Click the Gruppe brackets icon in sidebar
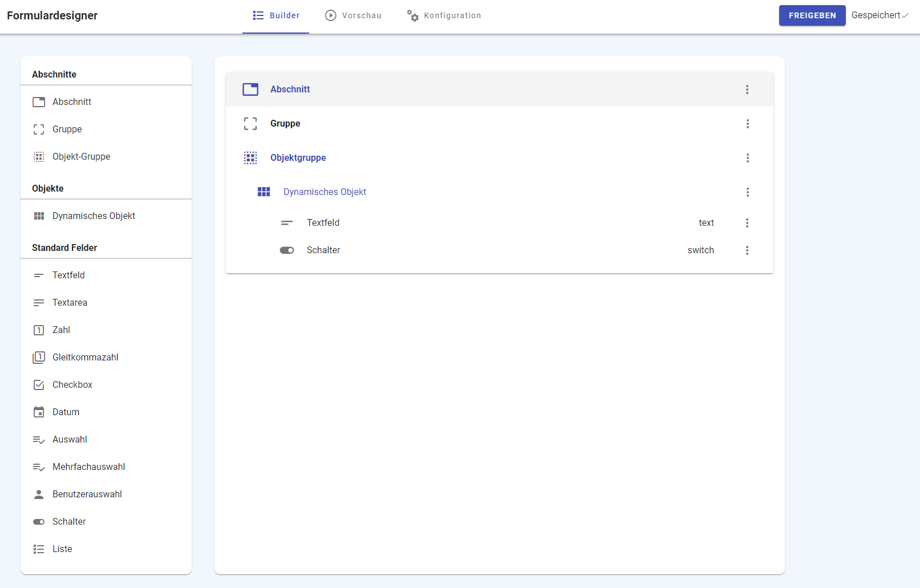Viewport: 920px width, 588px height. click(39, 129)
